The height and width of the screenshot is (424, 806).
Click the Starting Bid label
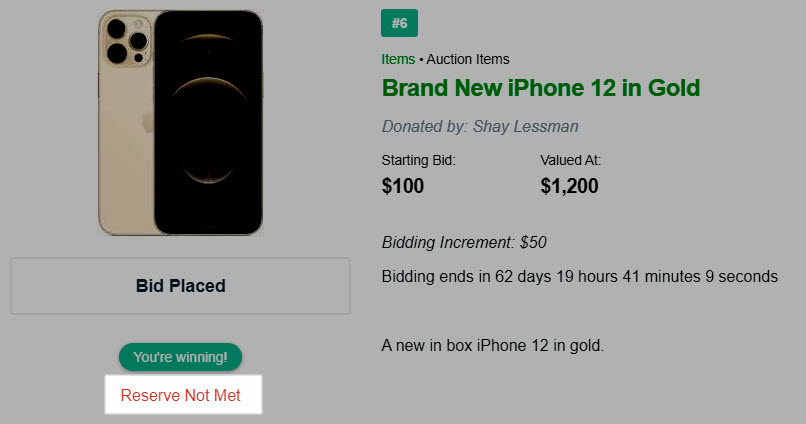tap(418, 160)
